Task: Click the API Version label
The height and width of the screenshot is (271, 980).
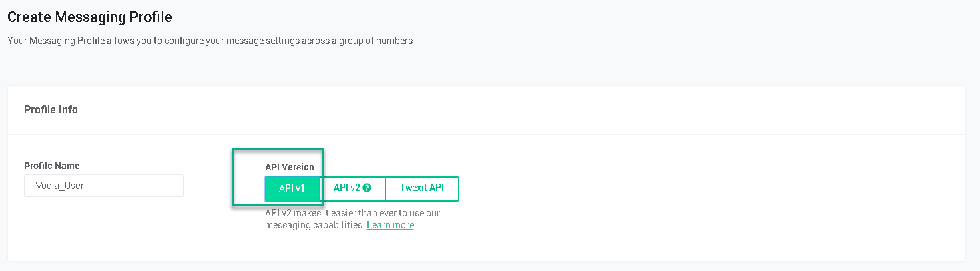Action: click(290, 167)
